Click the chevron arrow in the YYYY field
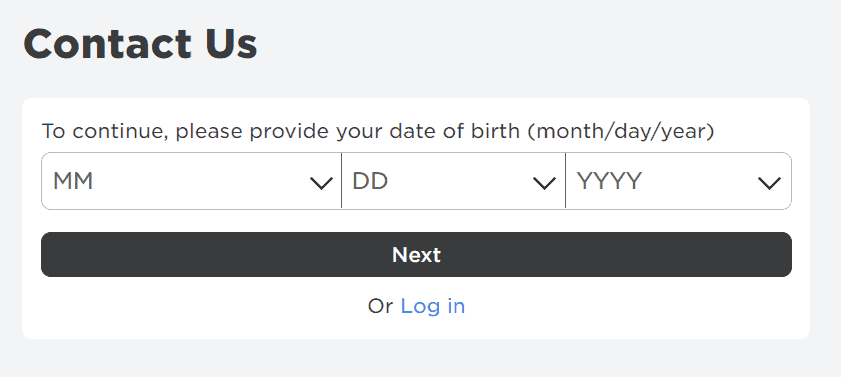 pyautogui.click(x=769, y=184)
